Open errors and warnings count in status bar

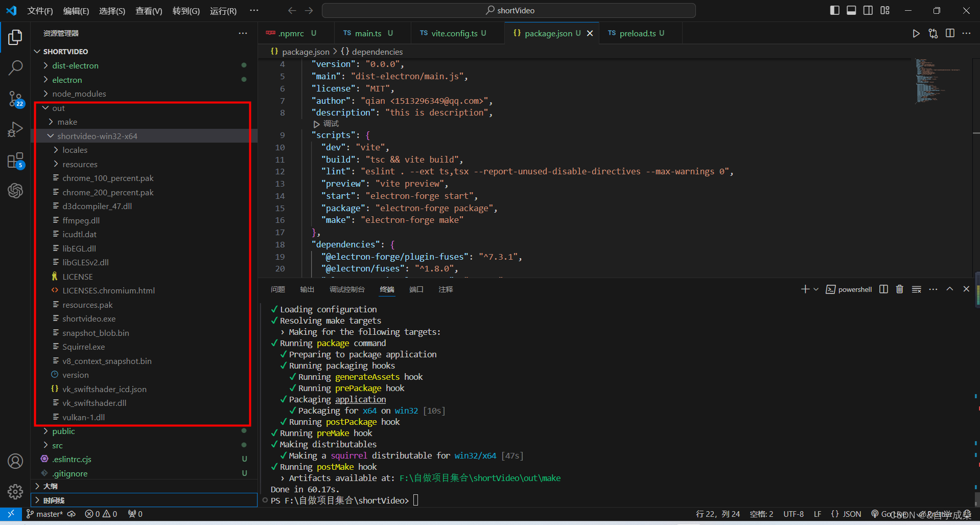pyautogui.click(x=101, y=514)
